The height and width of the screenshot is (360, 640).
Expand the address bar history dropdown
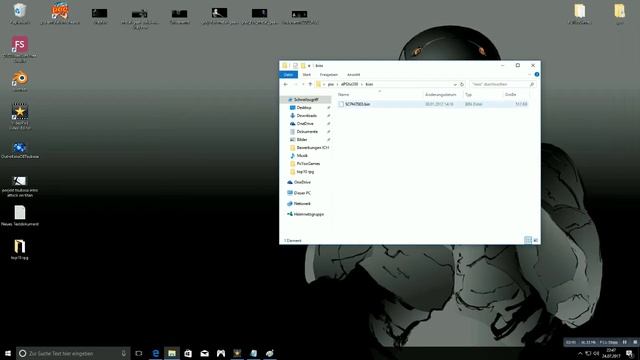click(x=455, y=84)
